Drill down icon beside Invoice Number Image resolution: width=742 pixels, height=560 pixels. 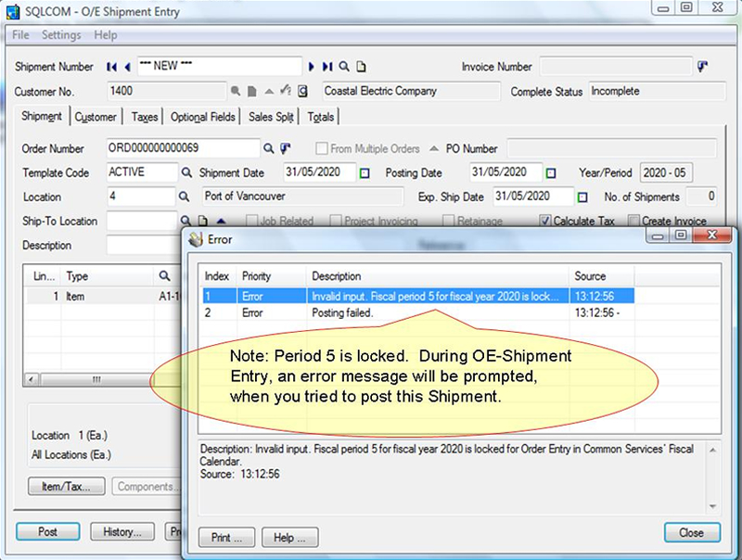point(703,67)
